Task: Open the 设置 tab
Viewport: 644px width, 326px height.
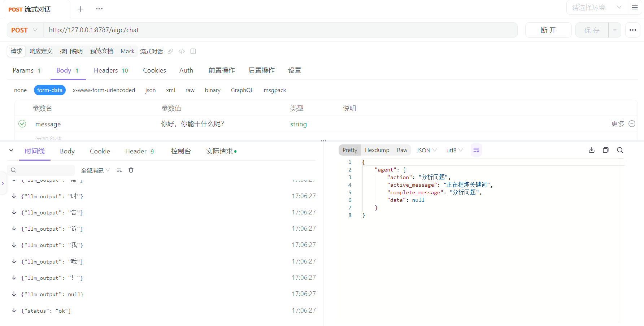Action: 295,70
